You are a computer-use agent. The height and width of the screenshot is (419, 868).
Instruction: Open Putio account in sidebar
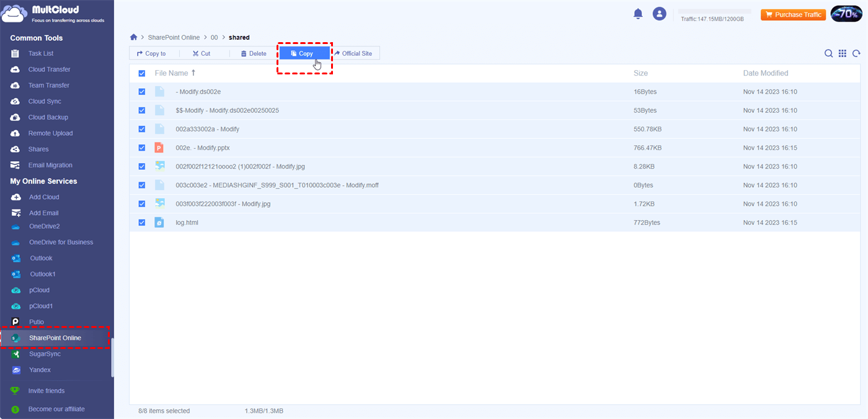tap(37, 322)
